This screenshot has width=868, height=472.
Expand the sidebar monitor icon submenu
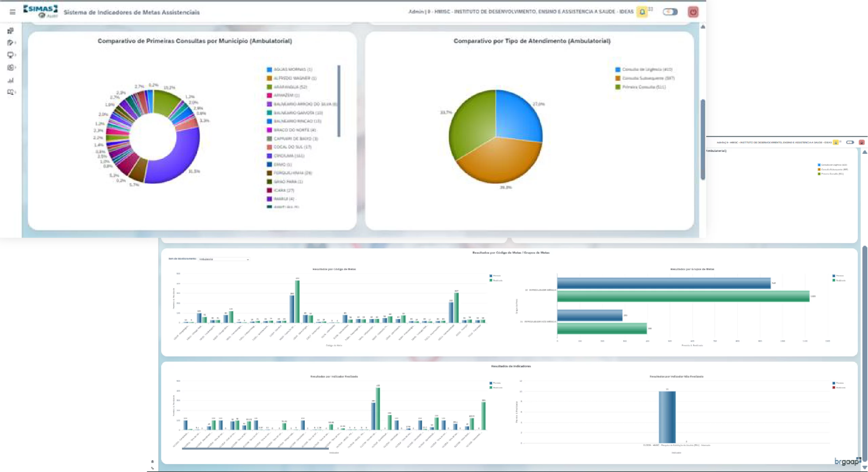[x=11, y=55]
